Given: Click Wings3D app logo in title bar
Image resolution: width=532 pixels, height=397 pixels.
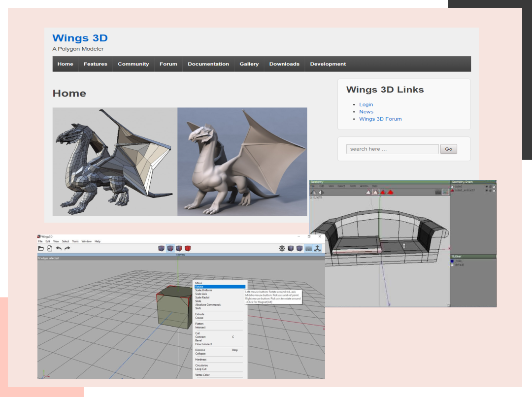Looking at the screenshot, I should (39, 236).
